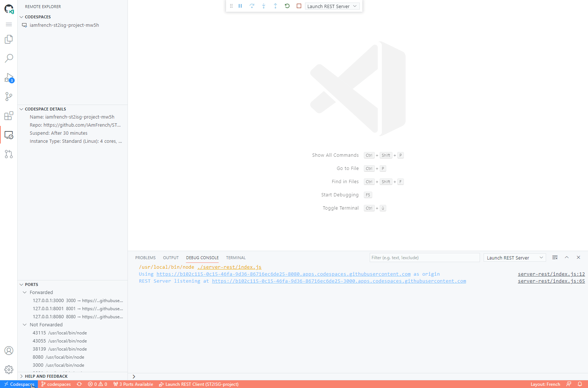
Task: Open the GitHub Pull Requests view
Action: 9,154
